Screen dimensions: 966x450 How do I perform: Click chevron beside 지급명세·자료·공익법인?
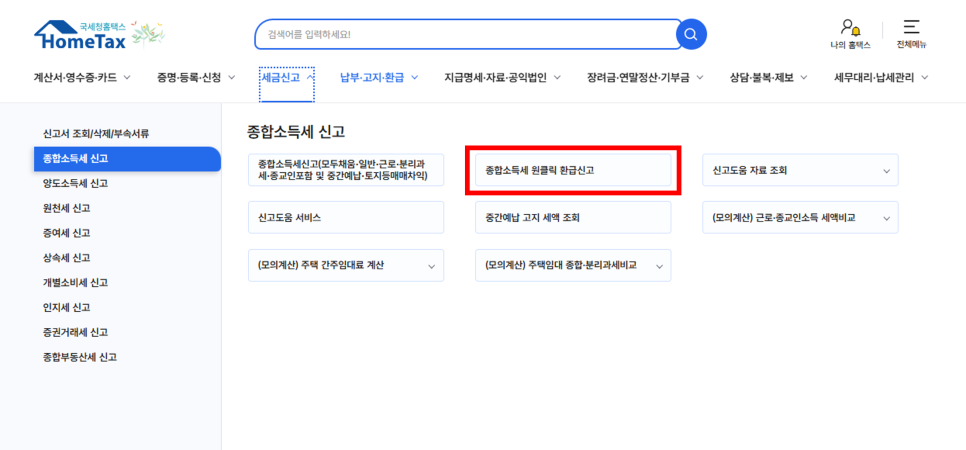coord(557,78)
